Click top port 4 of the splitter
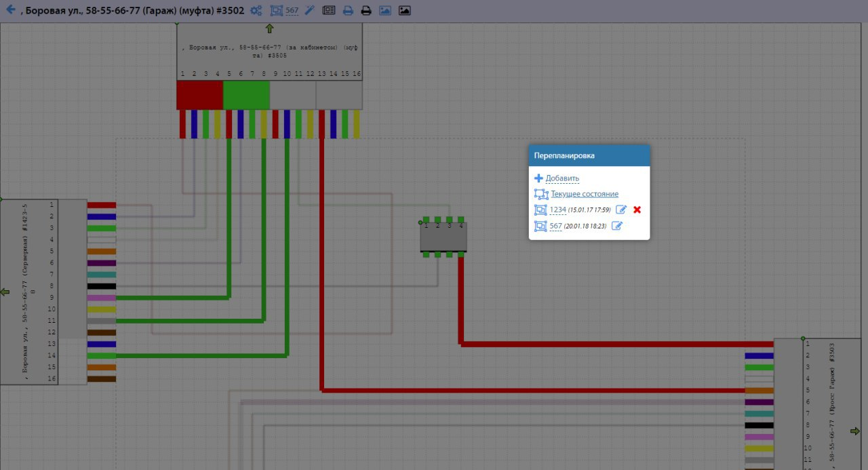This screenshot has width=868, height=470. pos(461,220)
